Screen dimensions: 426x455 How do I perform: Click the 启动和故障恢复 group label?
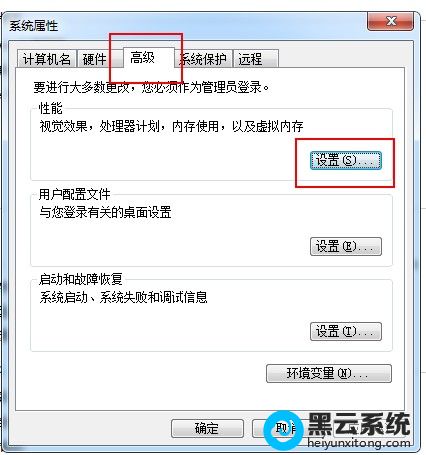80,279
